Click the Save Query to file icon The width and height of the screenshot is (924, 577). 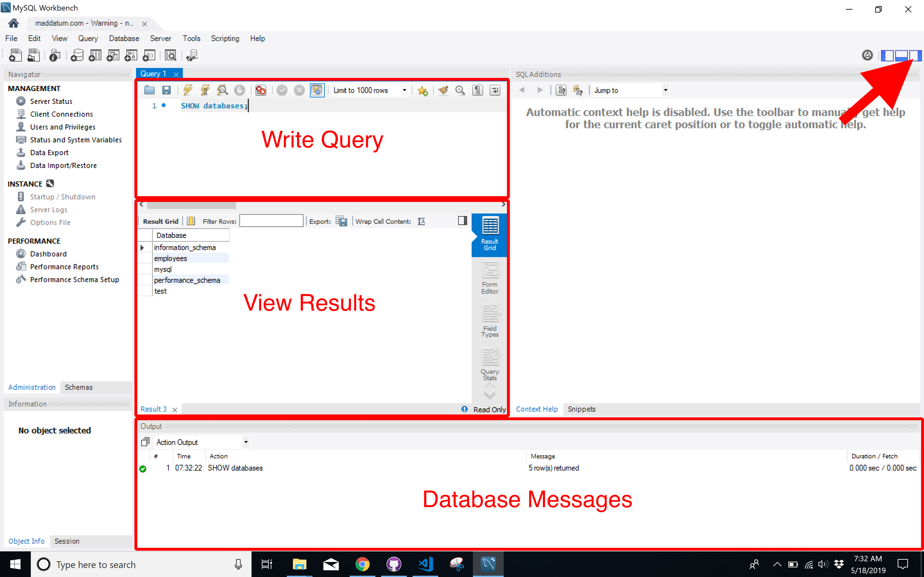(x=166, y=89)
